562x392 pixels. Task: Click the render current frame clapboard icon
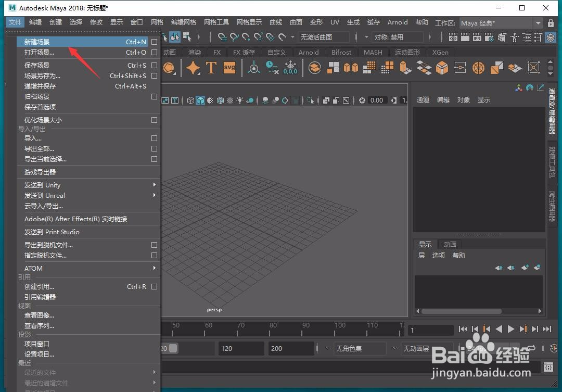point(465,37)
